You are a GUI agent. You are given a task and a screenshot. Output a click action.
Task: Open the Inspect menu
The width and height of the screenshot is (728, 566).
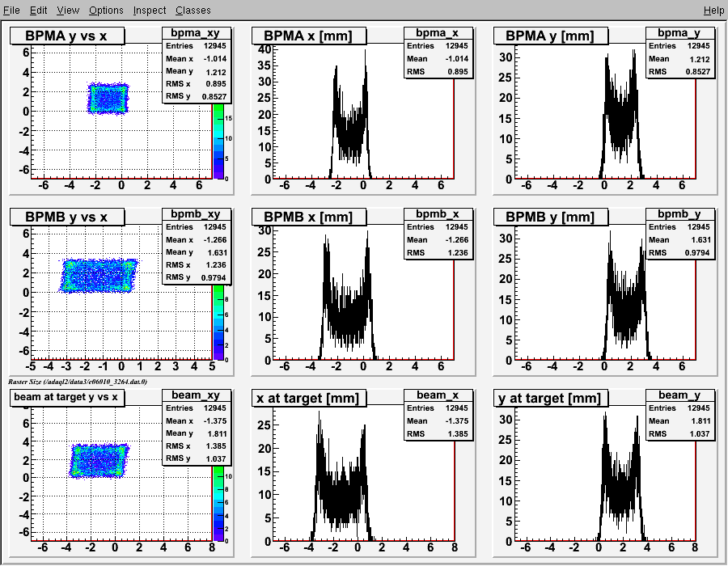tap(150, 11)
